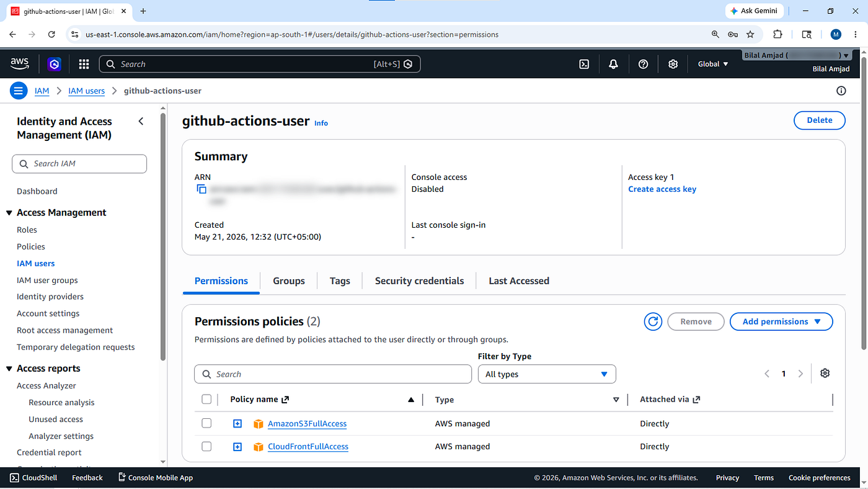The image size is (868, 489).
Task: Bookmark this page with the star icon
Action: (x=750, y=35)
